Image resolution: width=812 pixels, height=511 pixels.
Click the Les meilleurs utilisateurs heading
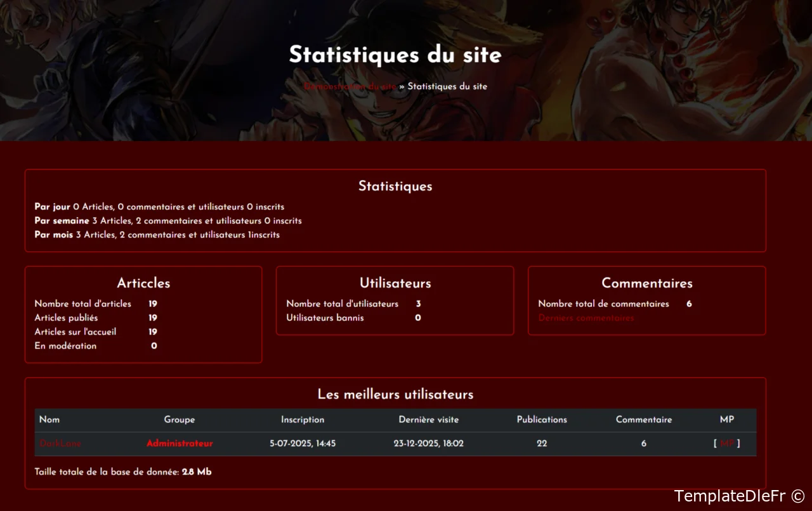pos(395,394)
